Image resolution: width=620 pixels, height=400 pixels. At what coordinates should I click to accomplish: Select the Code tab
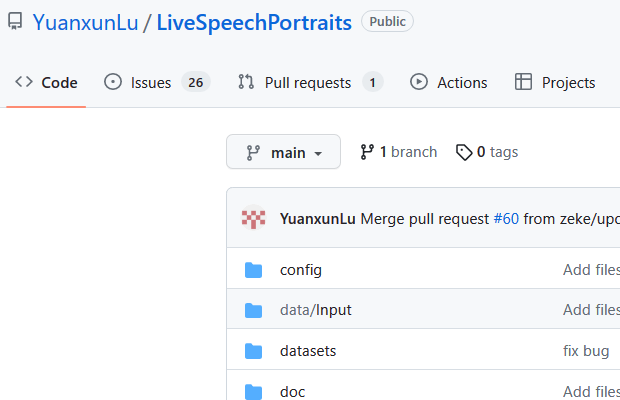pyautogui.click(x=46, y=83)
